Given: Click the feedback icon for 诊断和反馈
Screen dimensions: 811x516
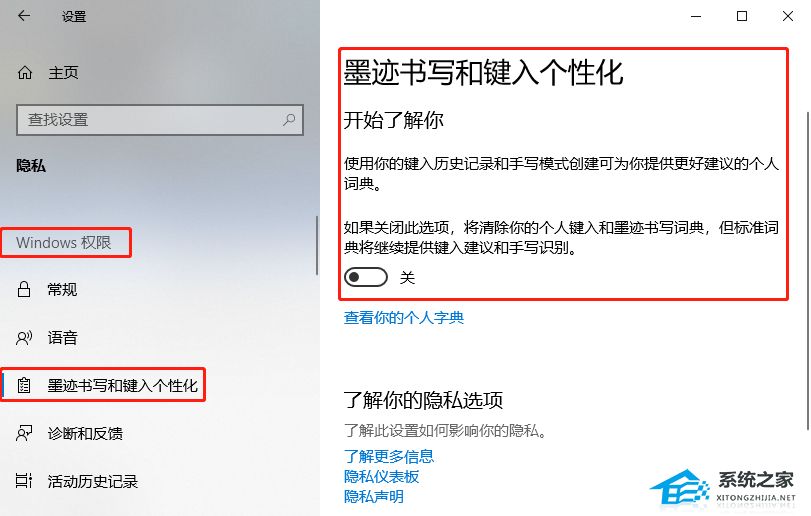Looking at the screenshot, I should coord(24,433).
